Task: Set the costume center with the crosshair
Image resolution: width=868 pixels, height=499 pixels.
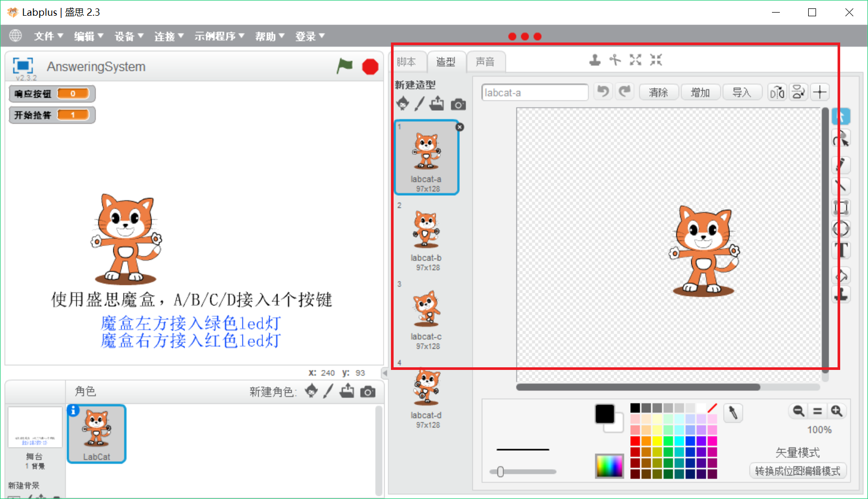Action: [820, 92]
